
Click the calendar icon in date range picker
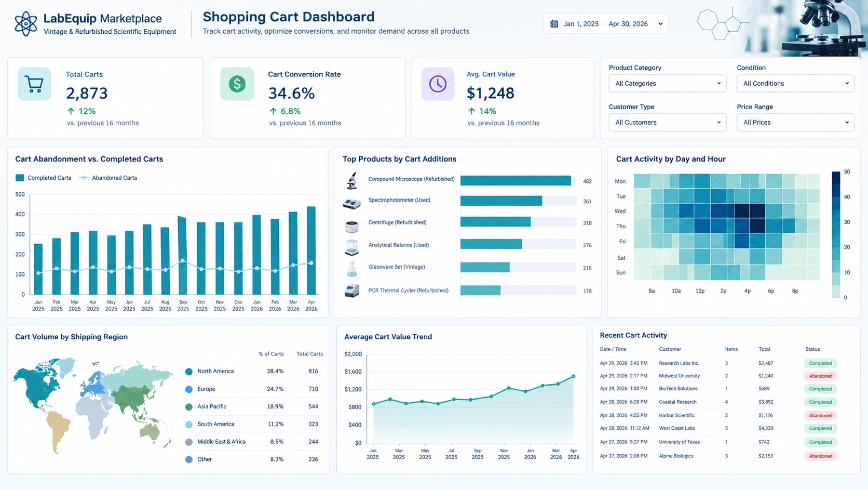click(x=554, y=24)
